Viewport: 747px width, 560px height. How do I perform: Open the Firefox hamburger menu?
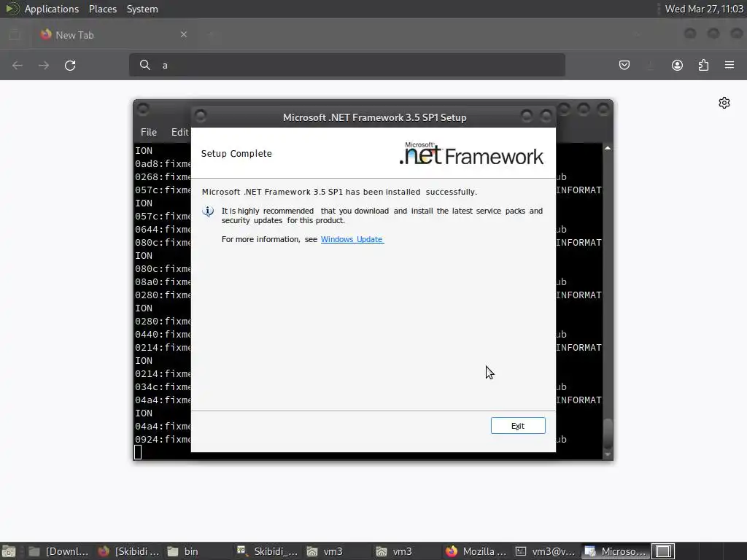[729, 65]
